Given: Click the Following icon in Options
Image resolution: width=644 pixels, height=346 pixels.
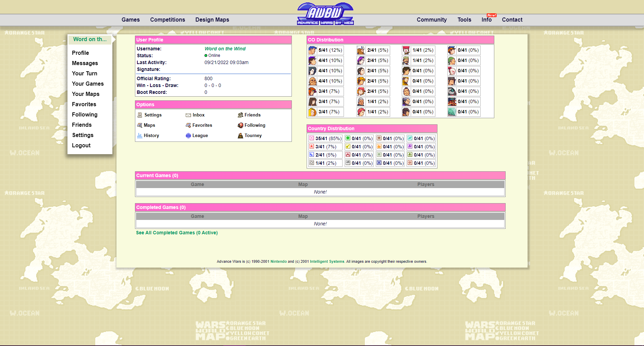Looking at the screenshot, I should 240,125.
